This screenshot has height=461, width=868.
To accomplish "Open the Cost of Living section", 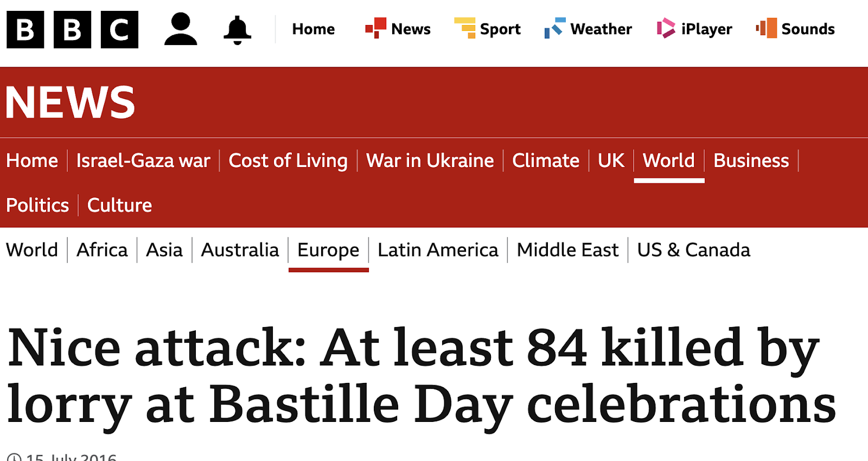I will pos(288,161).
